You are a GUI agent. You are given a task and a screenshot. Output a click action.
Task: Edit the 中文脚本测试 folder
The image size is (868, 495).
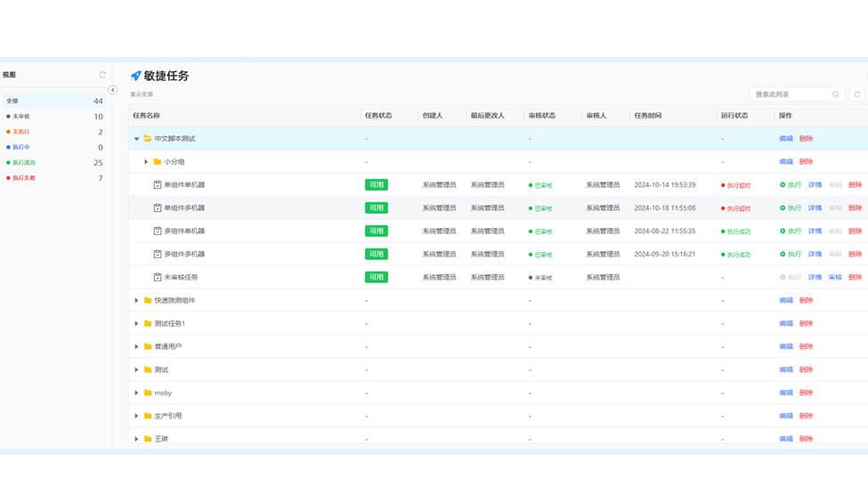click(x=786, y=139)
